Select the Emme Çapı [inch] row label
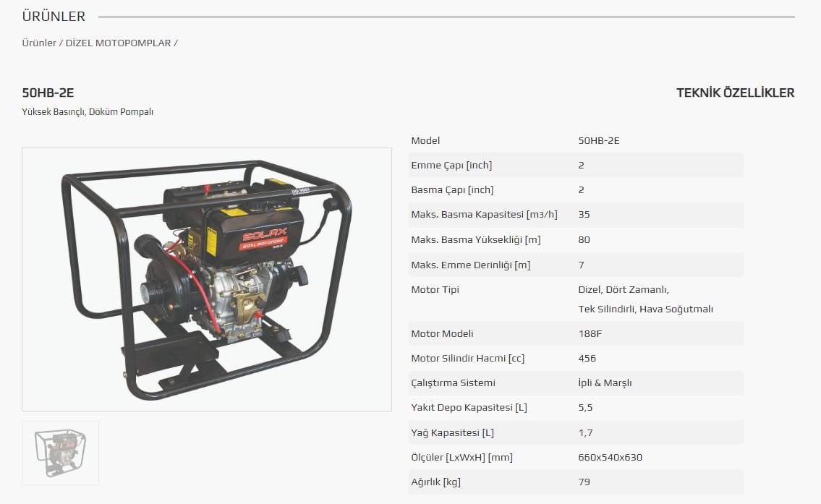Image resolution: width=821 pixels, height=504 pixels. 451,165
